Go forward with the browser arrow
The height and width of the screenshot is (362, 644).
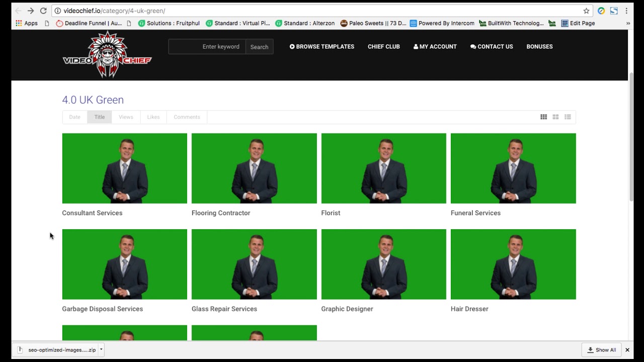coord(31,11)
